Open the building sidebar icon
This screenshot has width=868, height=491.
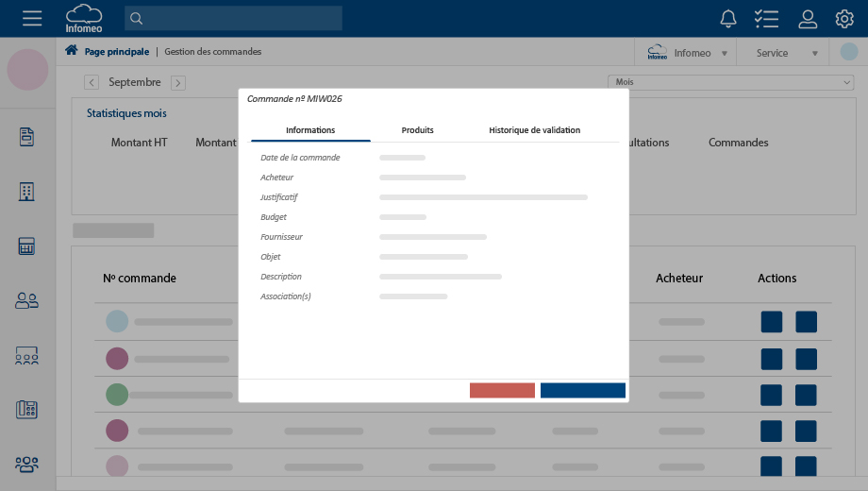point(26,192)
